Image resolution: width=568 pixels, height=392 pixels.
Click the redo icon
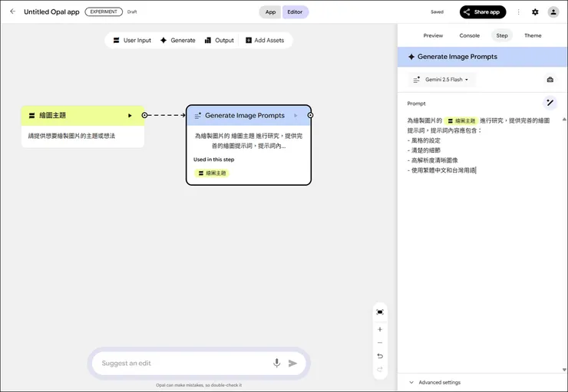(x=380, y=369)
